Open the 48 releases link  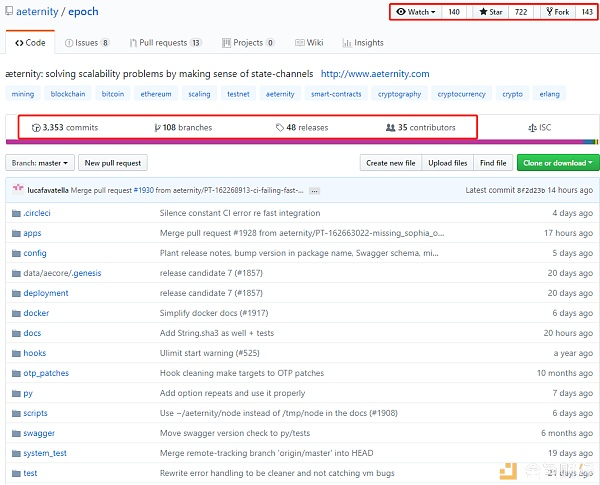point(302,127)
